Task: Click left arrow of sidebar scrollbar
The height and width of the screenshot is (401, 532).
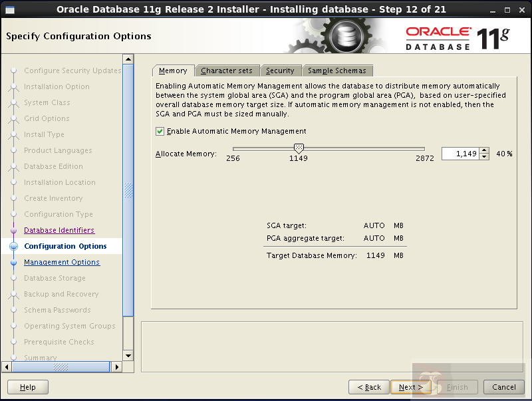Action: (x=6, y=366)
